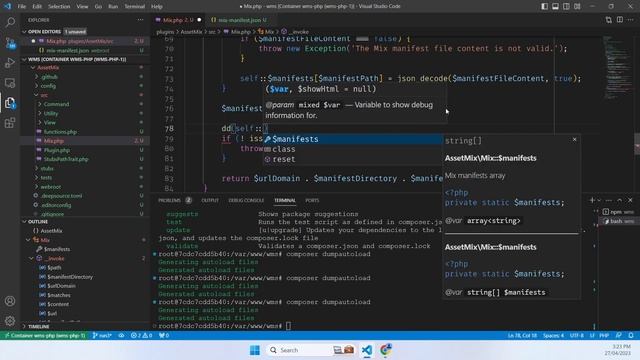Toggle primary sidebar layout icon in title bar
Image resolution: width=640 pixels, height=360 pixels.
[x=544, y=6]
